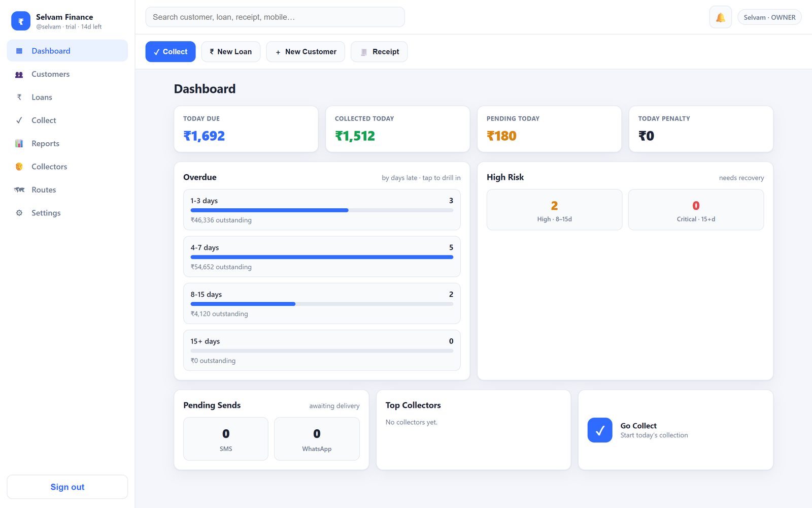Click the Collected Today ₹1,512 card
The image size is (812, 508).
398,129
